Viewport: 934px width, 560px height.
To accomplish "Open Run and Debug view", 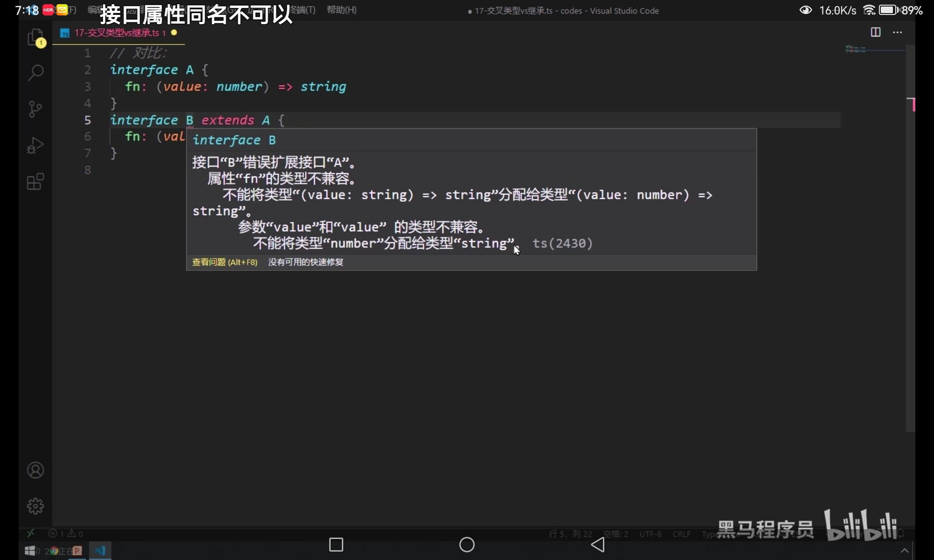I will 35,145.
